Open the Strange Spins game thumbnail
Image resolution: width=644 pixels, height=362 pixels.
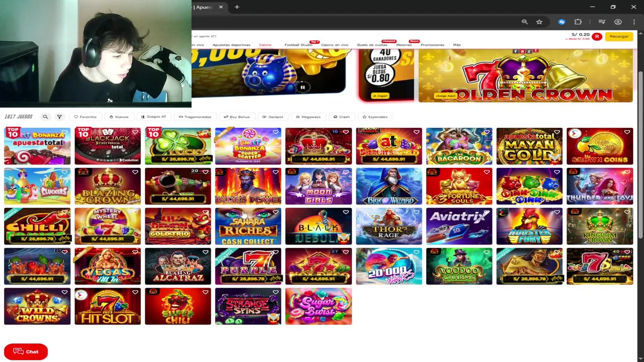click(x=248, y=306)
